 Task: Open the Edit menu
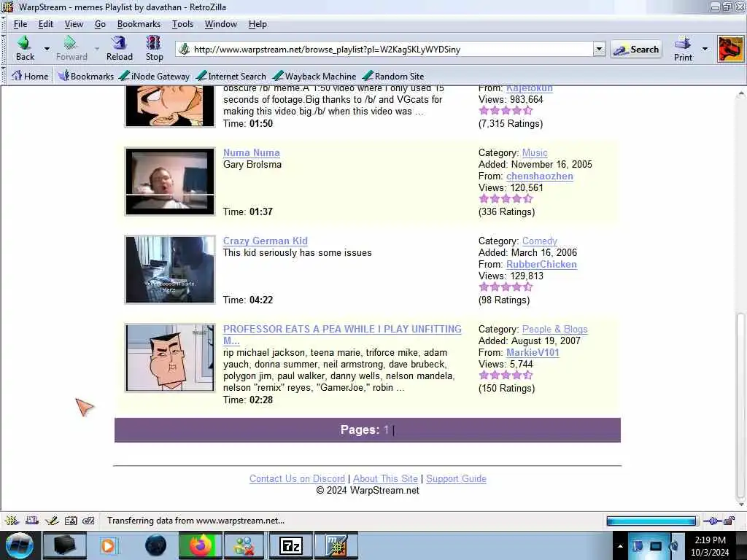point(46,24)
